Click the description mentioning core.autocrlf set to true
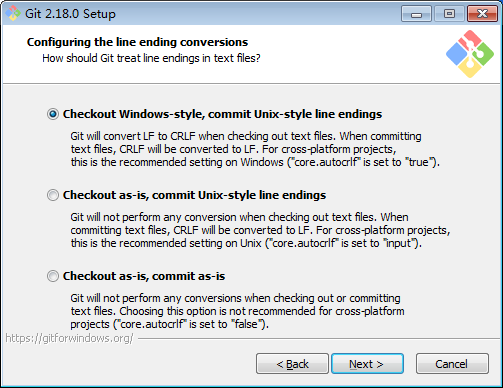The width and height of the screenshot is (503, 388). click(x=255, y=149)
